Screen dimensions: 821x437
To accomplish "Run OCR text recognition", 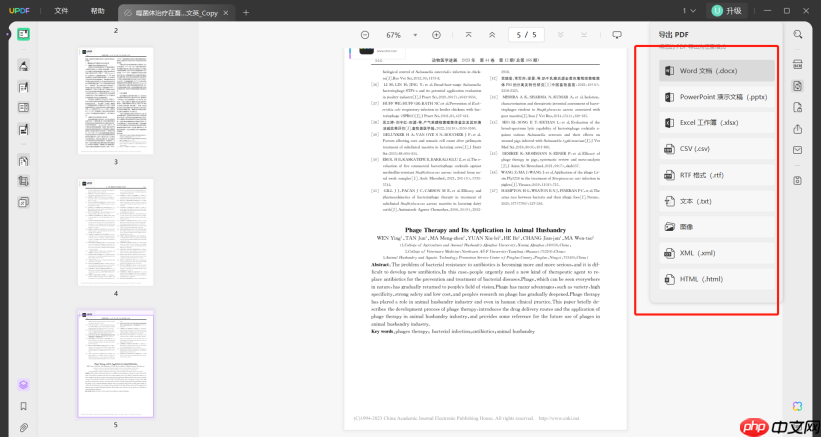I will pos(797,65).
